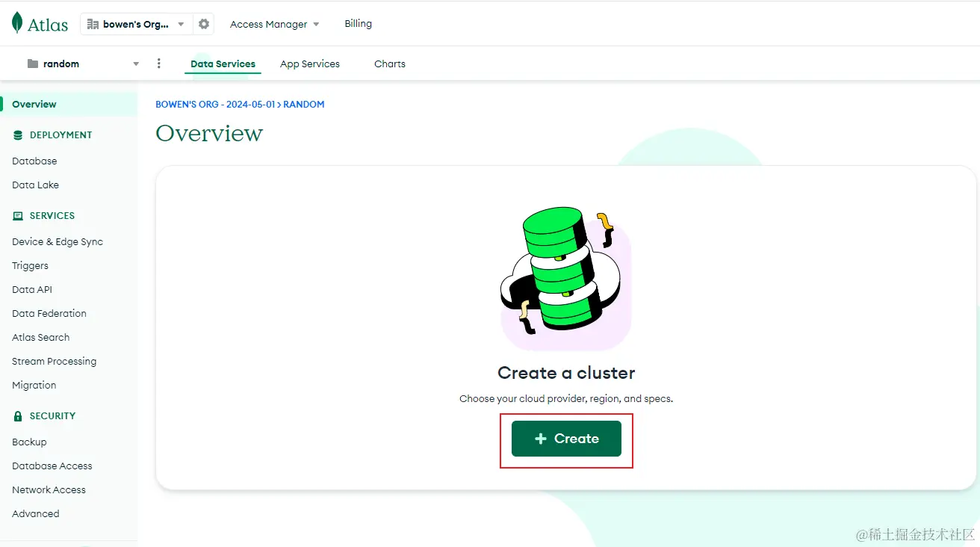Viewport: 980px width, 547px height.
Task: Open organization settings gear icon
Action: pyautogui.click(x=204, y=24)
